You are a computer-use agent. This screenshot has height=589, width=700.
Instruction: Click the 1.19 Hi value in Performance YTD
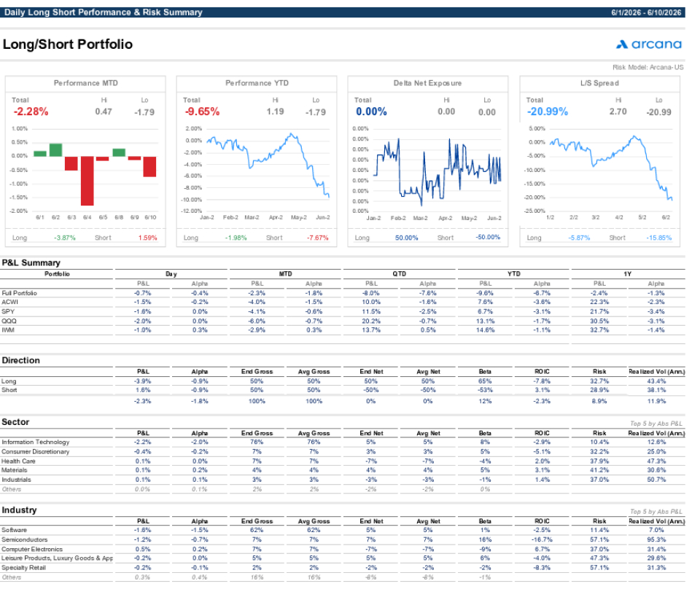pyautogui.click(x=275, y=112)
